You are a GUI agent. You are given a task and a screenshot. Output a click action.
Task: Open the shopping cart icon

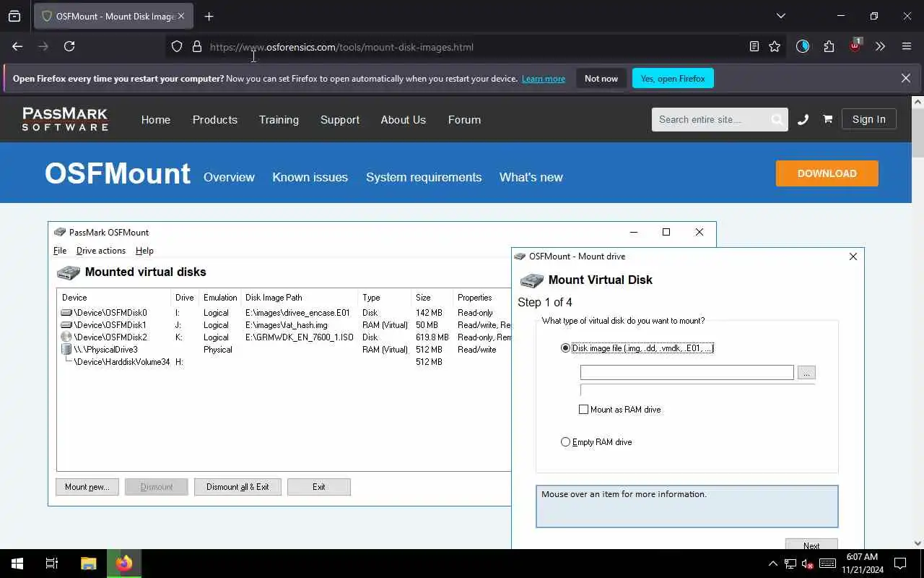point(828,120)
